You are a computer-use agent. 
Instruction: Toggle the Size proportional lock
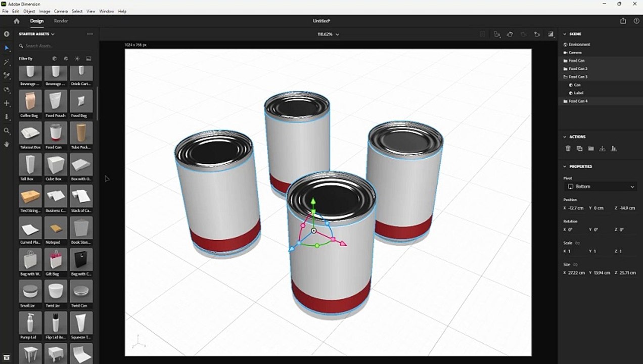575,264
